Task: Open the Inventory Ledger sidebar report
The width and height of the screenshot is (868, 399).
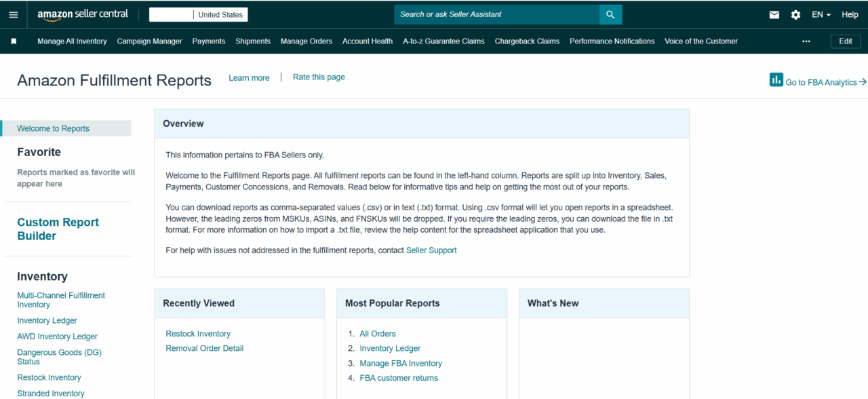Action: pos(47,320)
